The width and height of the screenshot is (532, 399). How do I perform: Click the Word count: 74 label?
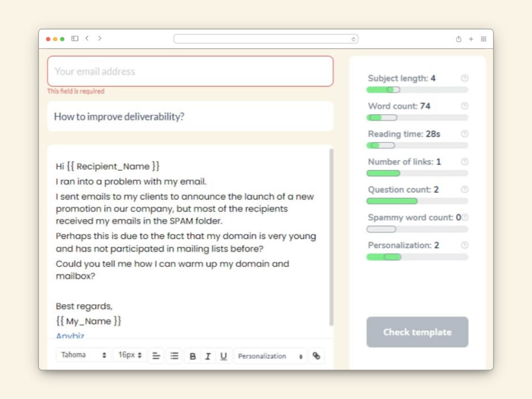(x=399, y=106)
